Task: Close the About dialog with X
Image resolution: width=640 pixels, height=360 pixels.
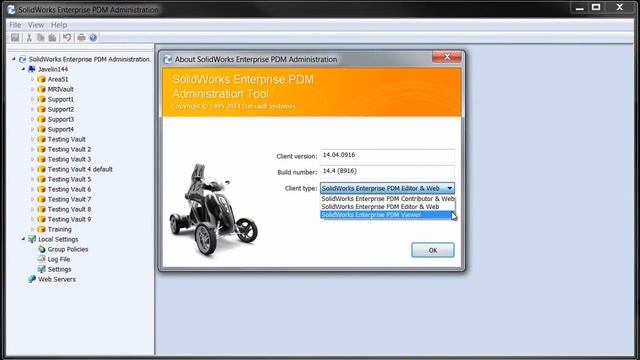Action: (x=447, y=57)
